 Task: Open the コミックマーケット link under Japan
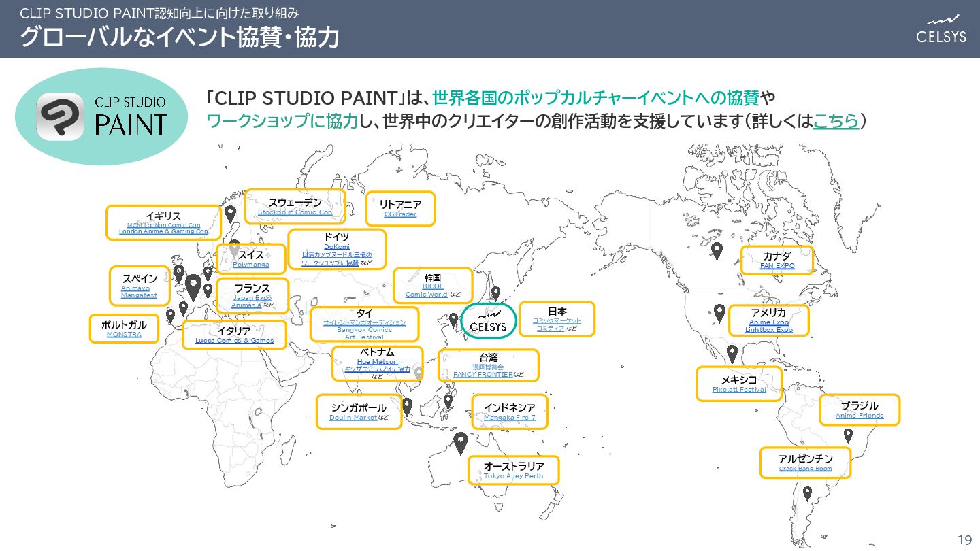[x=557, y=320]
